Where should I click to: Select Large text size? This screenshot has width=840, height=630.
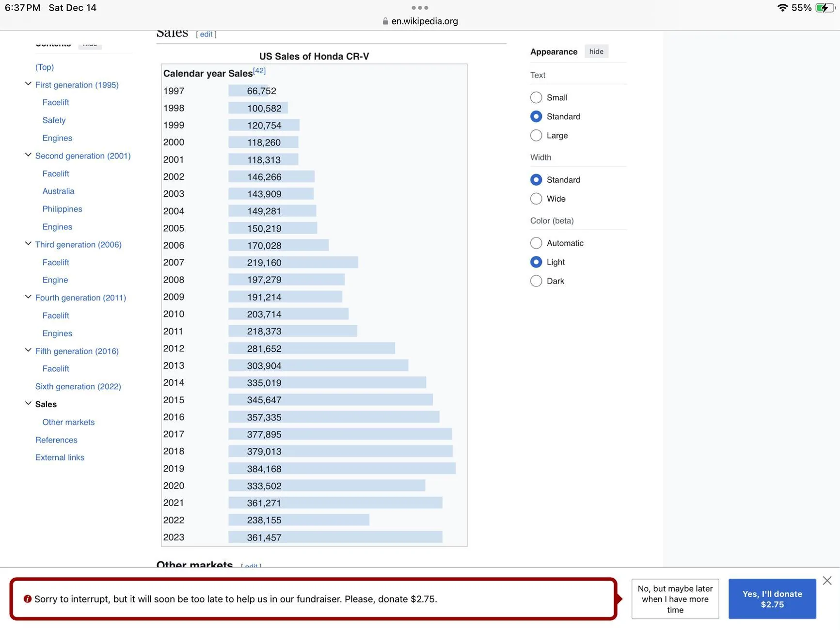(x=536, y=135)
